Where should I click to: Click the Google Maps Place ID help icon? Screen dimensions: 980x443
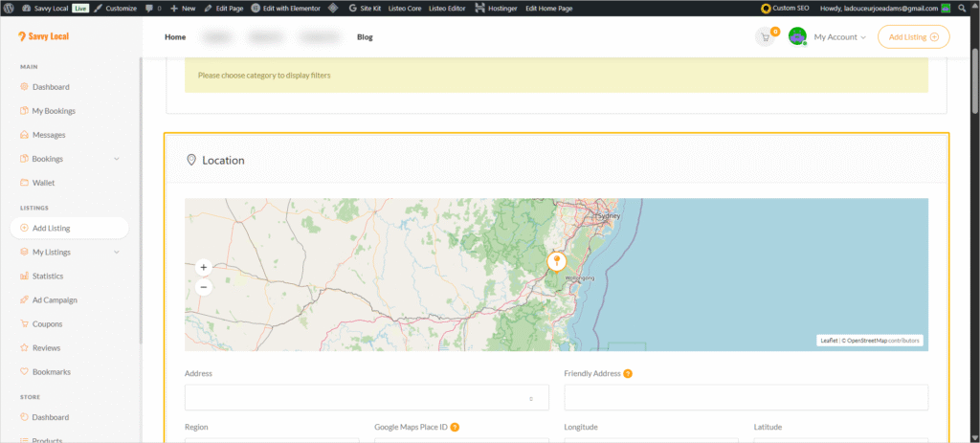(455, 427)
